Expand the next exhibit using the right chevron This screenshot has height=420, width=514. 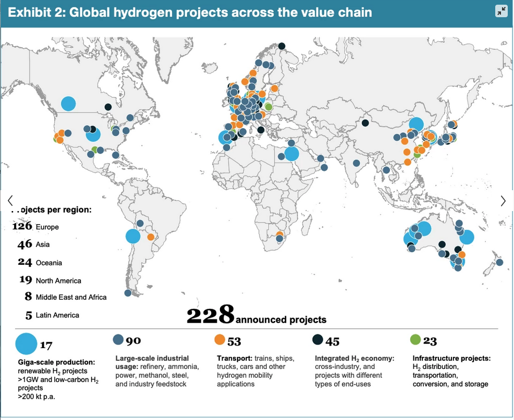[x=503, y=200]
